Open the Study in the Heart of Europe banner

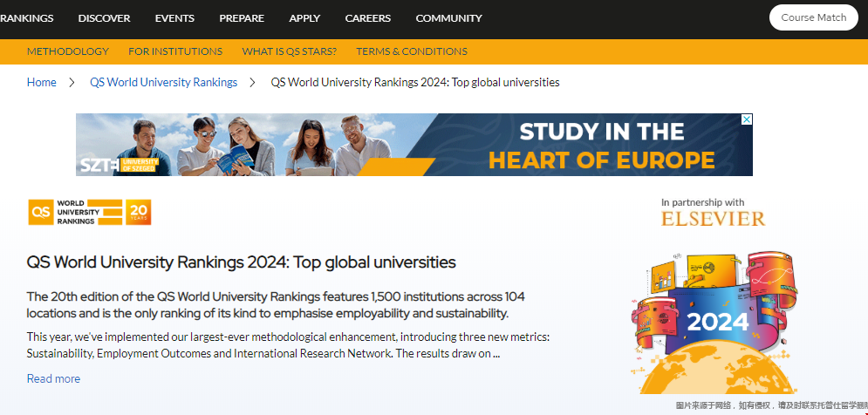point(414,145)
